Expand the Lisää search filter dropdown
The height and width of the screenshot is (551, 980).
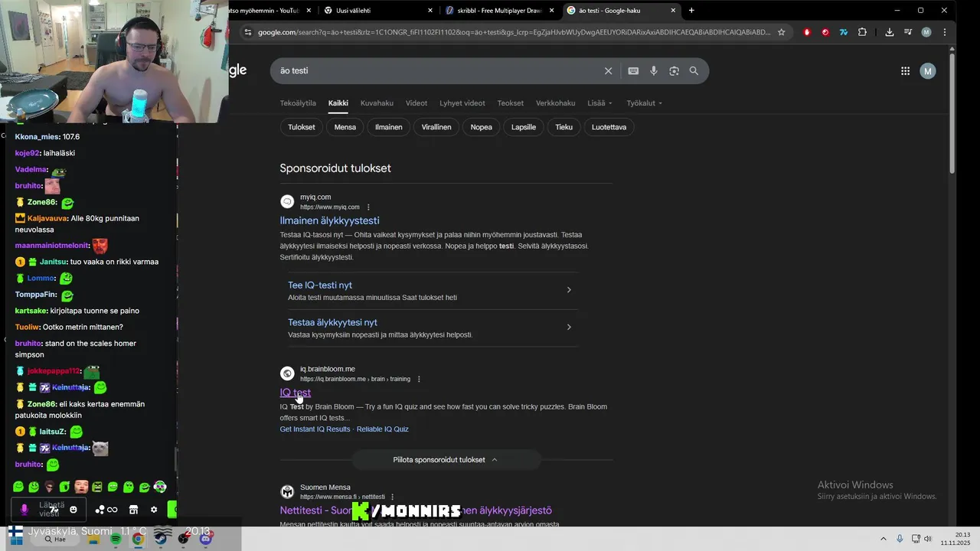click(x=600, y=103)
